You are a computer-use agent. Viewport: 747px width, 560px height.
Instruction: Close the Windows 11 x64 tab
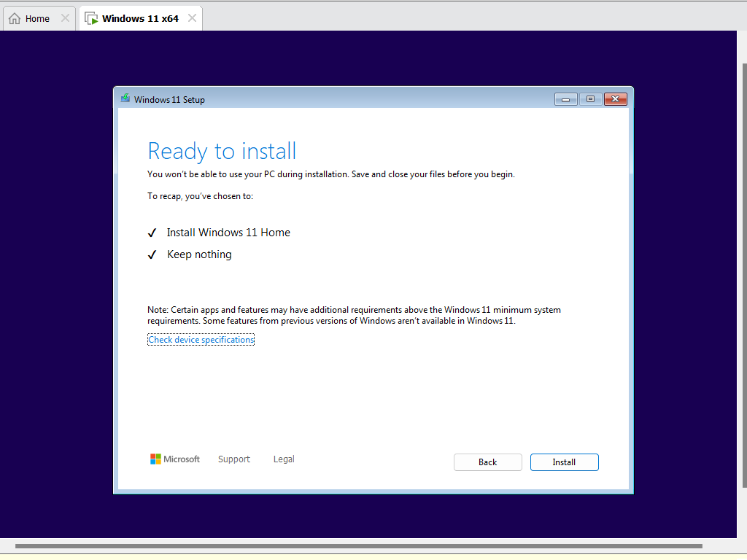point(192,18)
